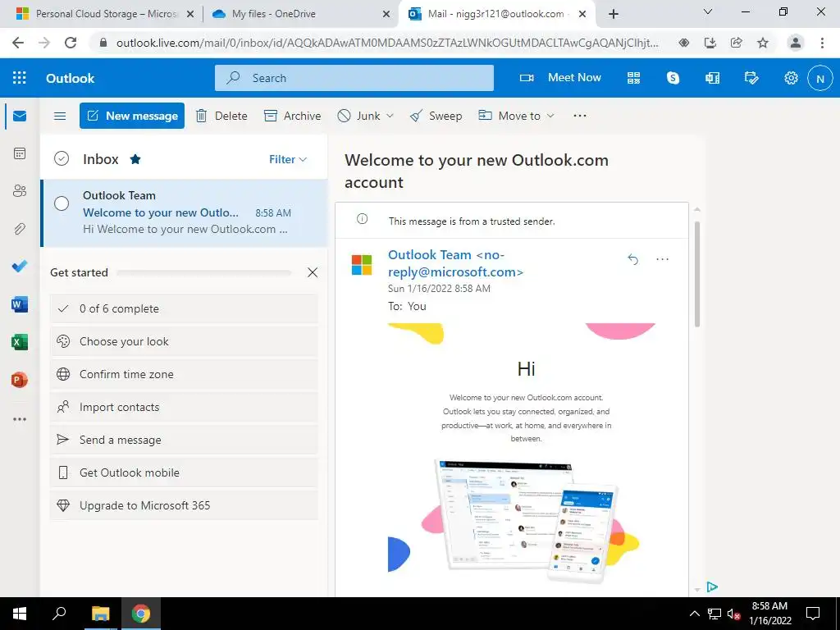The height and width of the screenshot is (630, 840).
Task: Open People contacts in the sidebar
Action: click(20, 190)
